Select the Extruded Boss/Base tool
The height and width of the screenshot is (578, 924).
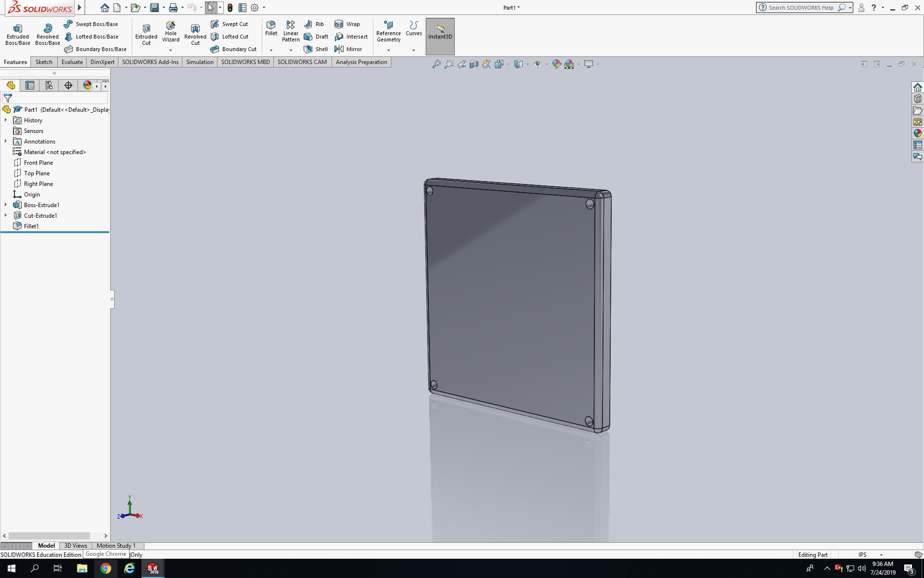coord(17,35)
